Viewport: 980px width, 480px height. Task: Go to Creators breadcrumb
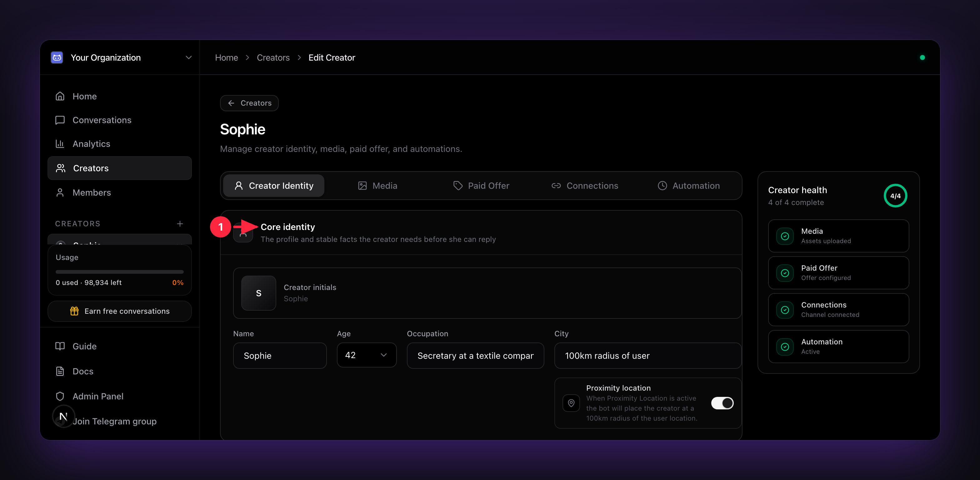point(273,57)
